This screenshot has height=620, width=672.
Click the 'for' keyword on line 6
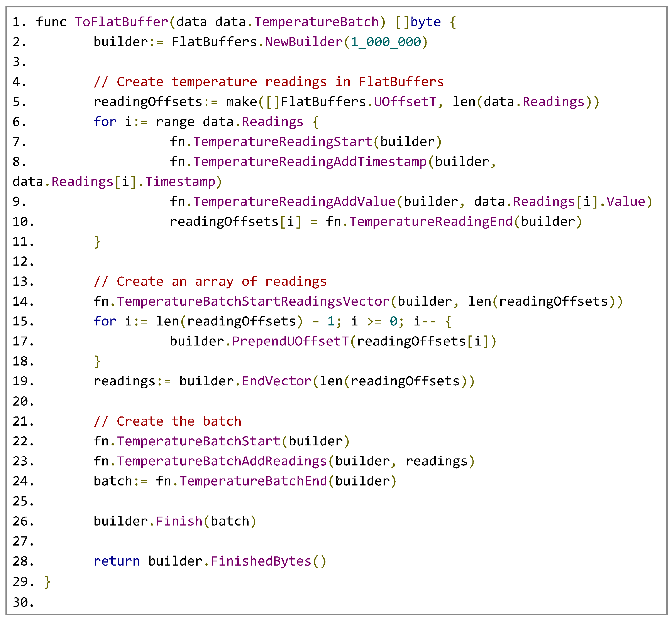(x=105, y=122)
